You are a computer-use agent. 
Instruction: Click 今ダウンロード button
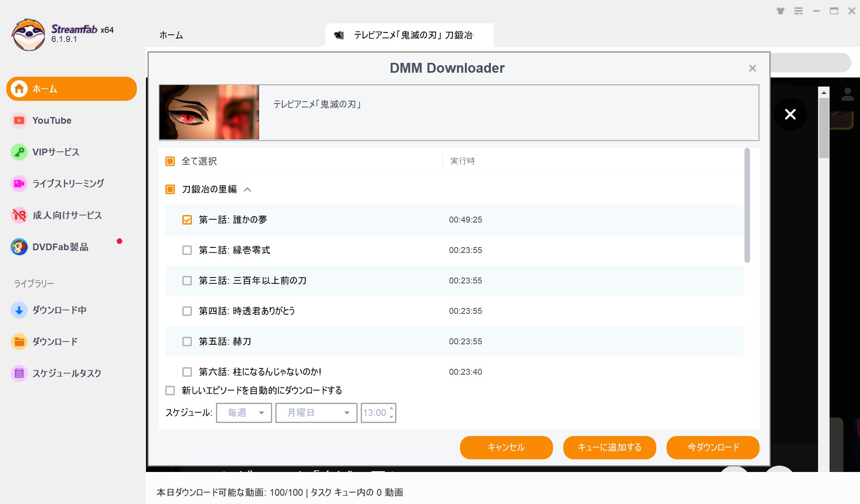tap(713, 447)
